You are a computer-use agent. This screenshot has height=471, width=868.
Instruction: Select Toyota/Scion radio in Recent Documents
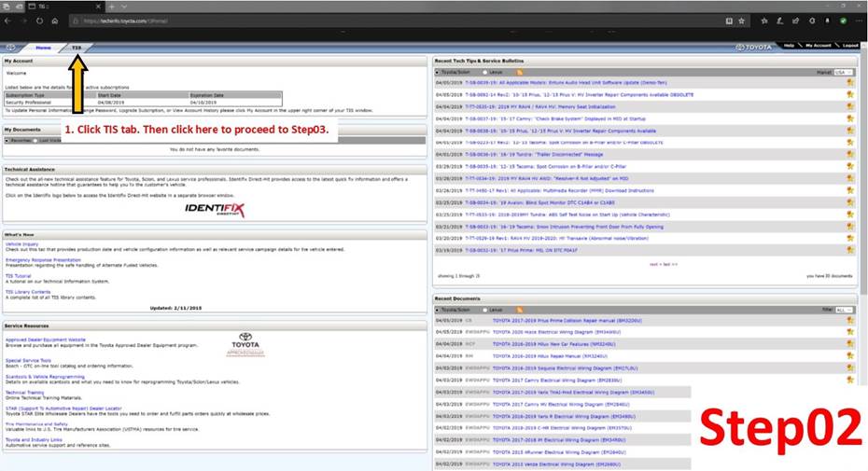[438, 310]
